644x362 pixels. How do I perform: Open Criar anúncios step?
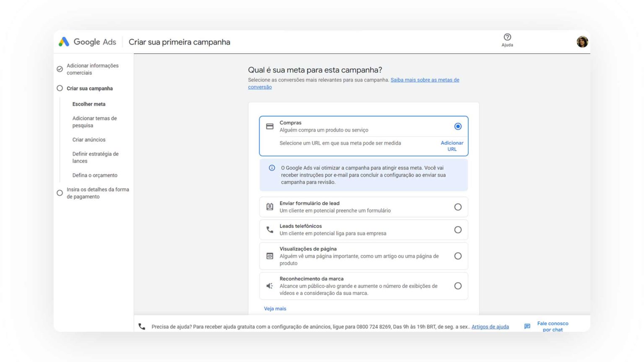click(89, 140)
